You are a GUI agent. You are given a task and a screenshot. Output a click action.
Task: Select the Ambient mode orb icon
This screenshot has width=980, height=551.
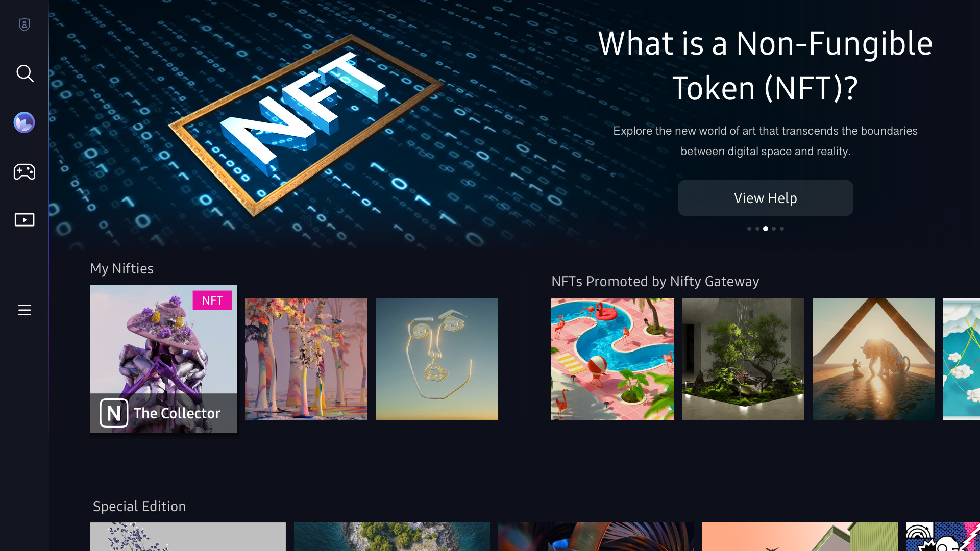coord(24,122)
